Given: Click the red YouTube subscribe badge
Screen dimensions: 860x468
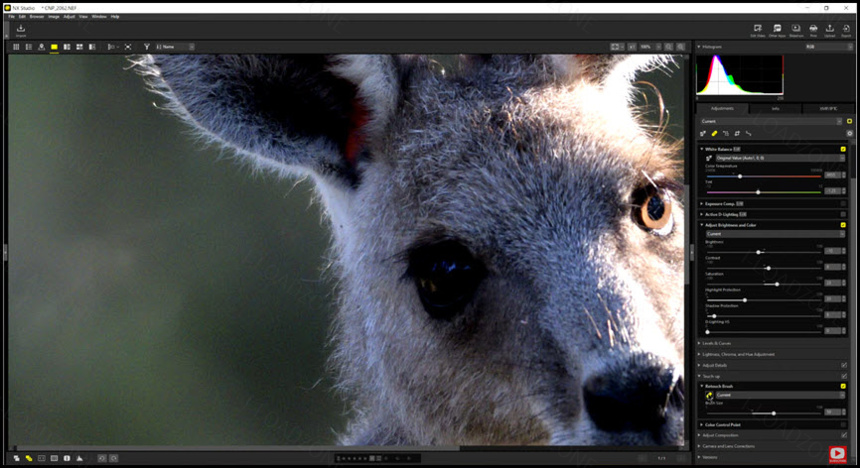Looking at the screenshot, I should click(838, 454).
